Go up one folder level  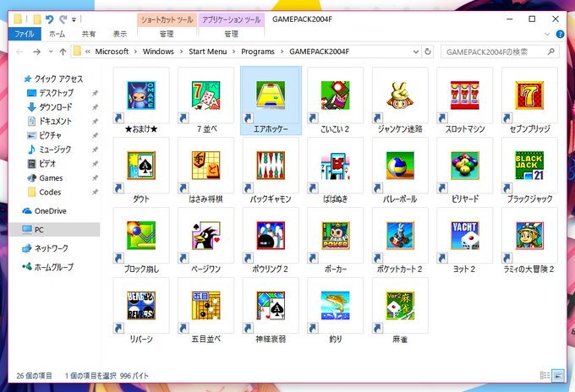(63, 52)
